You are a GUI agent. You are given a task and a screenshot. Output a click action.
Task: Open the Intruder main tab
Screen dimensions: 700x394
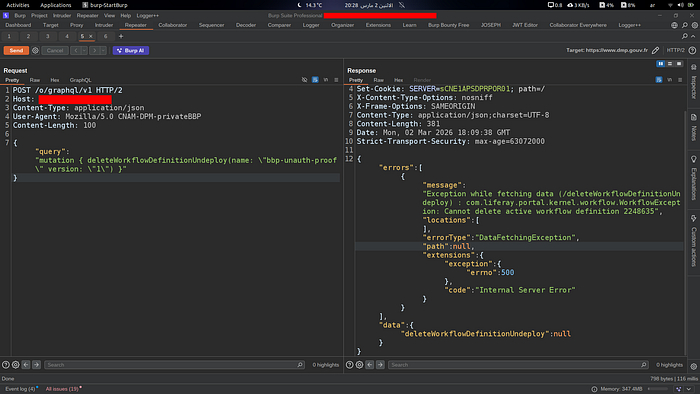pyautogui.click(x=104, y=25)
